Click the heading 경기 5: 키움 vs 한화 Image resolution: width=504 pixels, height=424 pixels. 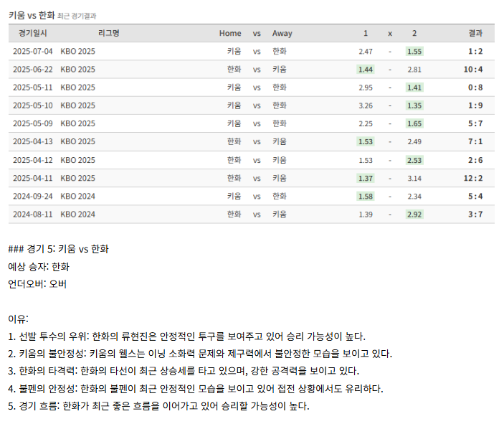coord(59,249)
